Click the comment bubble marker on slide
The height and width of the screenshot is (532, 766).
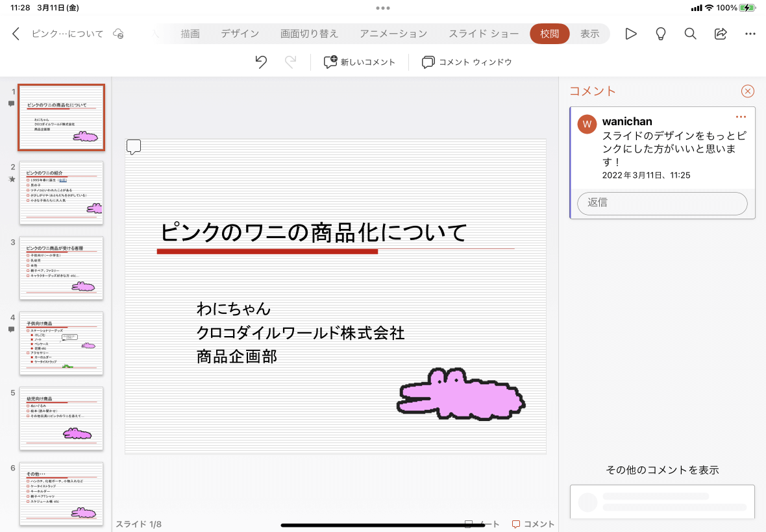(133, 147)
